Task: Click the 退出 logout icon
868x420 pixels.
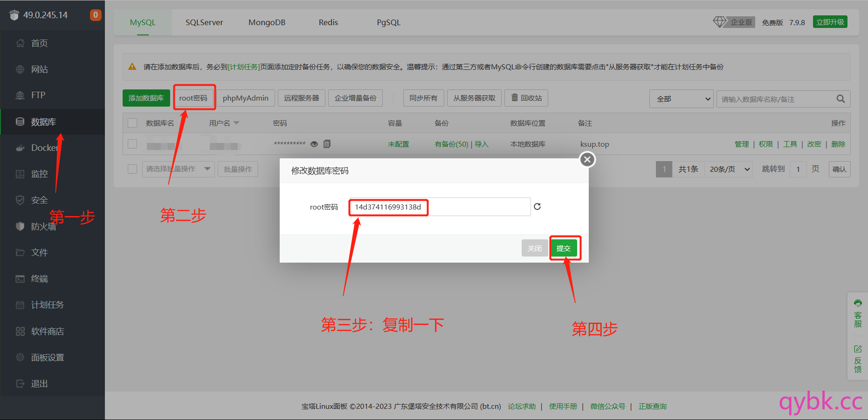Action: coord(20,384)
